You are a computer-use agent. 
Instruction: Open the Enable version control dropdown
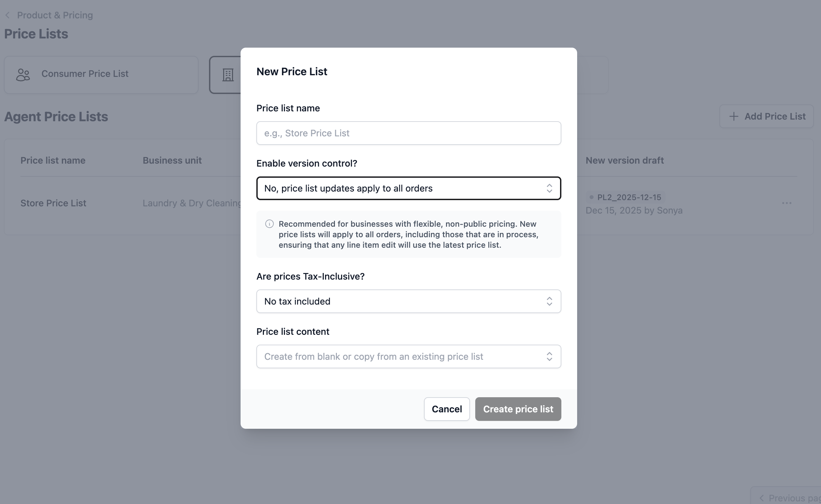pos(409,188)
